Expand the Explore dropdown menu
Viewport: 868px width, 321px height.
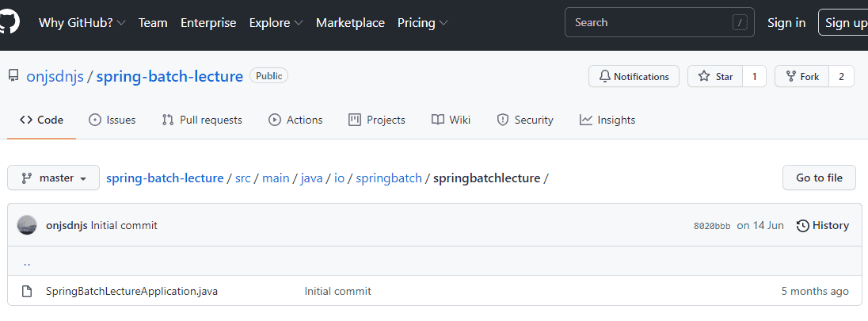tap(276, 23)
